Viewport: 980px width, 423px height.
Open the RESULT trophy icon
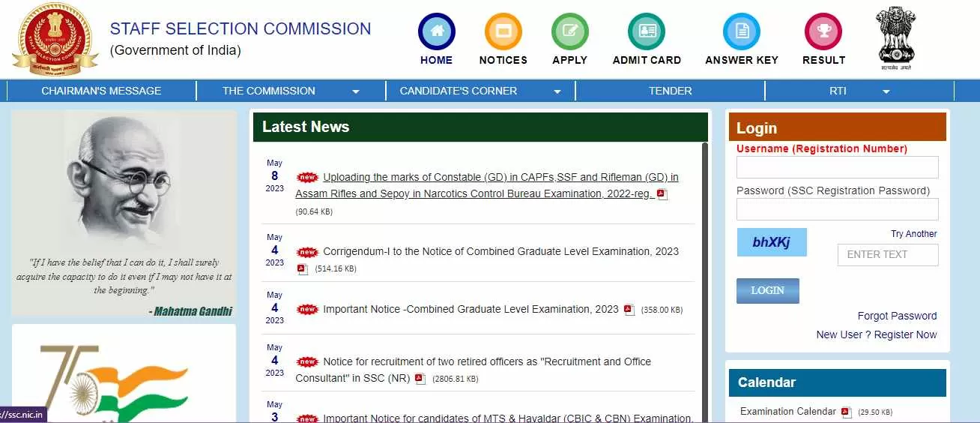pos(823,32)
